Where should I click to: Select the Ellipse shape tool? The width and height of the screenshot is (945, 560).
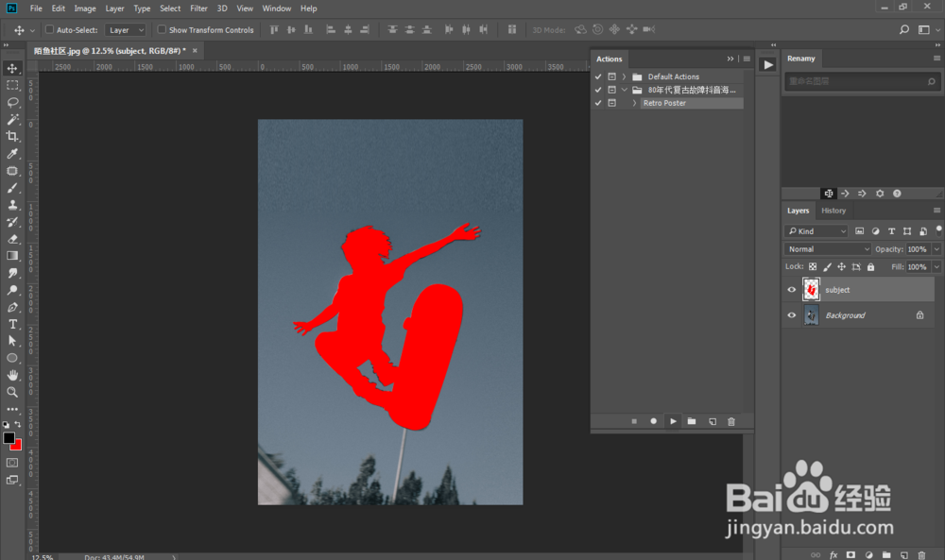(x=12, y=358)
